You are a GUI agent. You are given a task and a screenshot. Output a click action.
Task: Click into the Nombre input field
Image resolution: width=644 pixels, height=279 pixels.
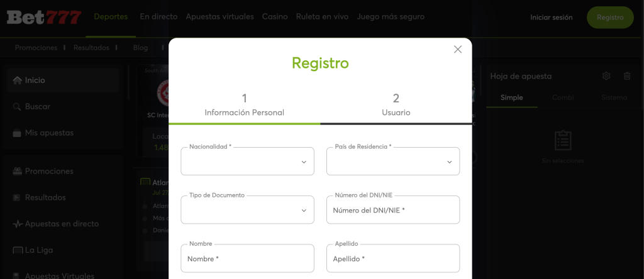coord(247,258)
